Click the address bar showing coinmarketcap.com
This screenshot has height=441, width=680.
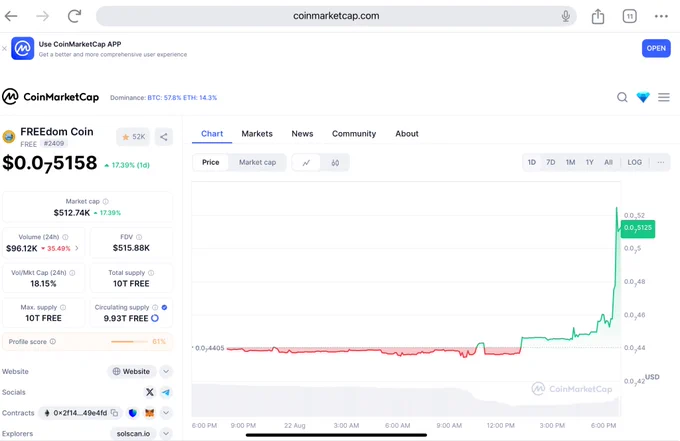(x=336, y=16)
